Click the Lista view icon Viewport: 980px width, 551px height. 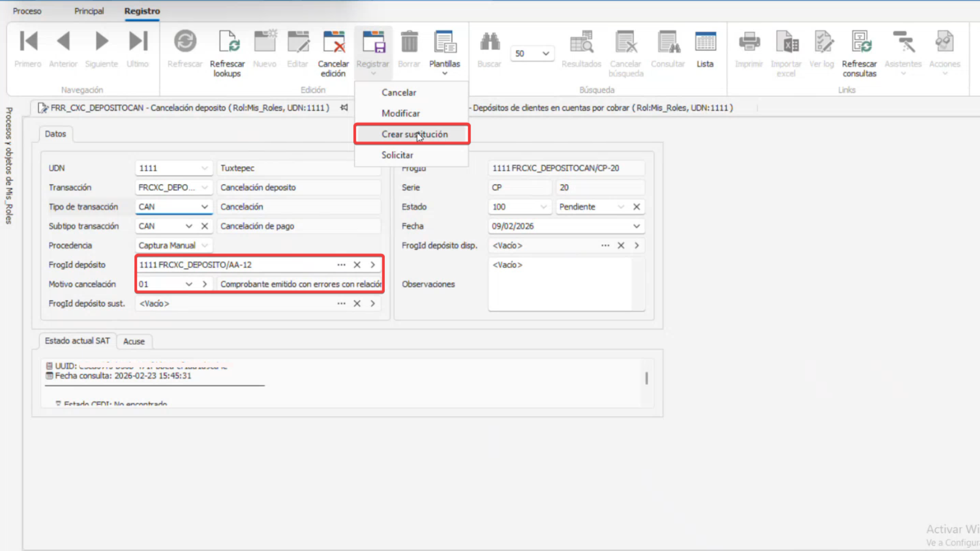(705, 42)
